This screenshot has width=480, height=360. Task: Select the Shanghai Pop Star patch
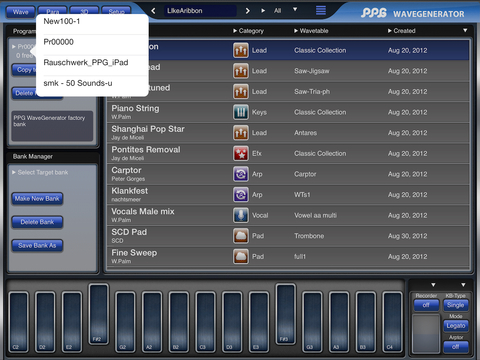(x=288, y=133)
